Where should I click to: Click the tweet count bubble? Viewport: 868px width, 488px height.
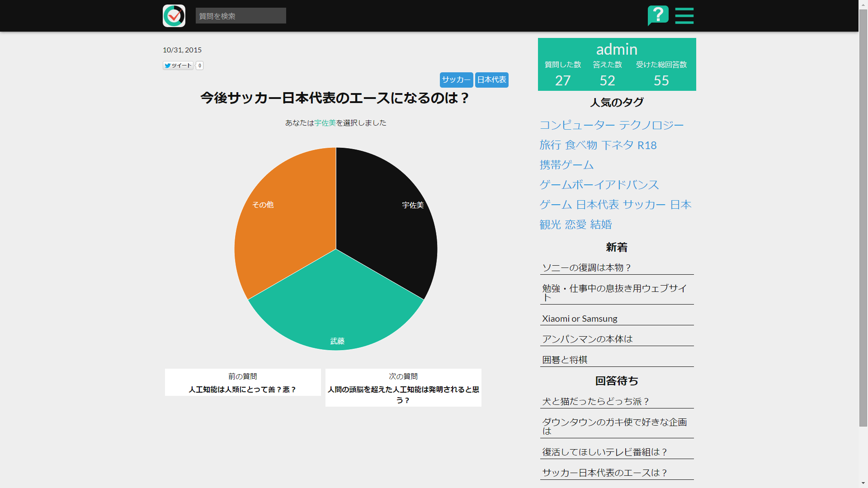point(200,66)
